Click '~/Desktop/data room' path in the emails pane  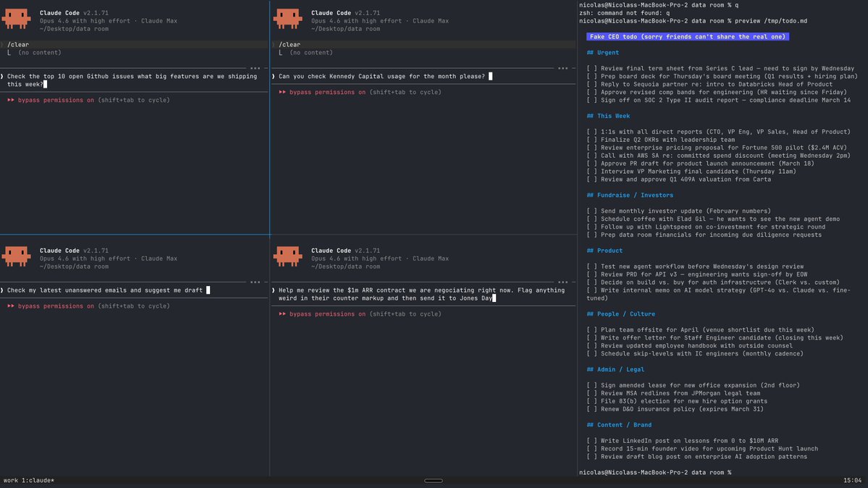74,266
